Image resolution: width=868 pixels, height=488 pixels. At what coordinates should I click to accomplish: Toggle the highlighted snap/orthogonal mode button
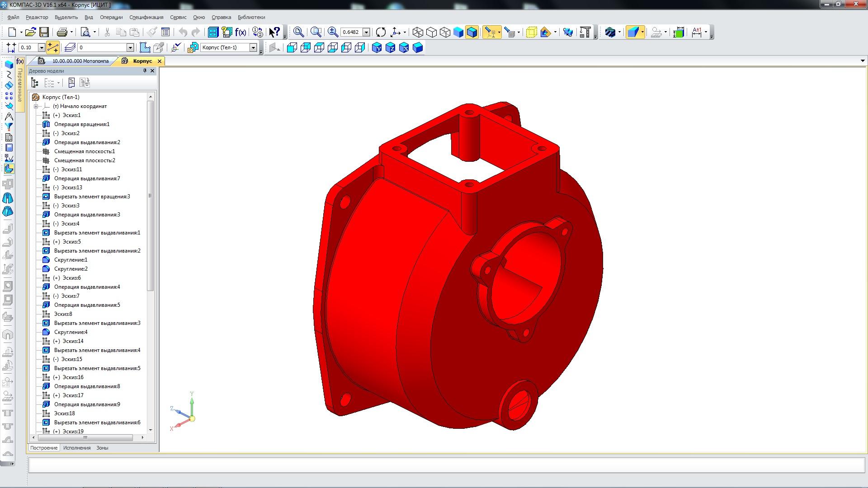52,47
